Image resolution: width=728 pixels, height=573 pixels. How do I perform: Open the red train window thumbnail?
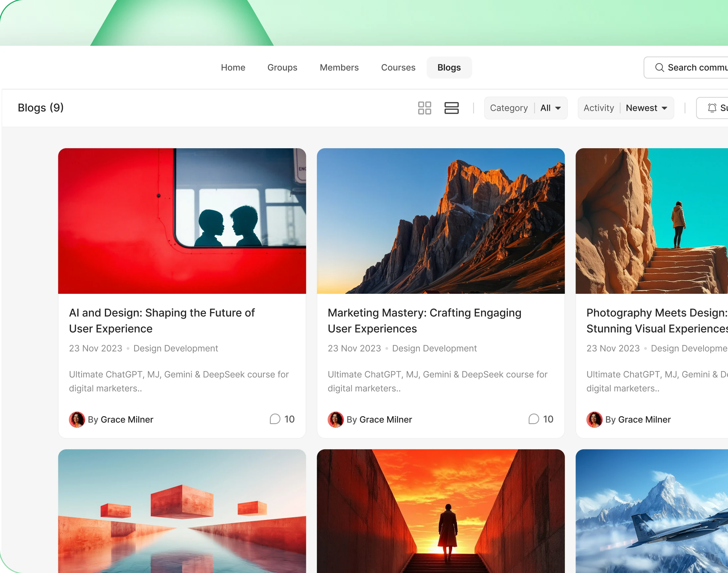click(182, 221)
